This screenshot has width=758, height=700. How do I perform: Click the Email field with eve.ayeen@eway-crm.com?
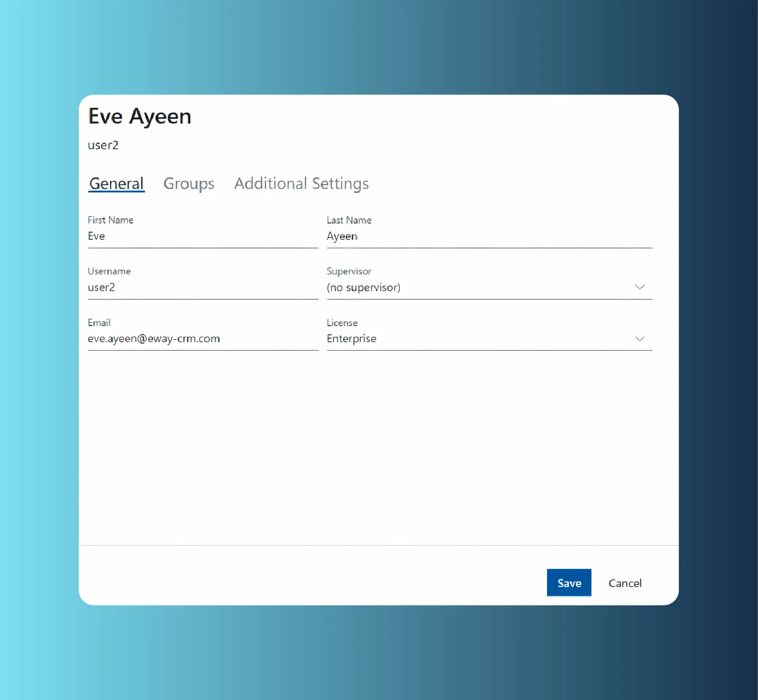point(203,339)
